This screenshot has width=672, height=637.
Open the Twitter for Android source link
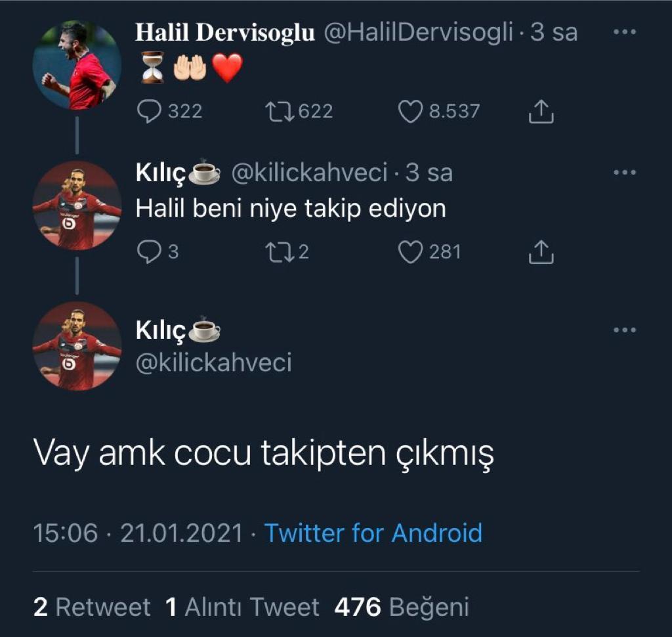(373, 533)
